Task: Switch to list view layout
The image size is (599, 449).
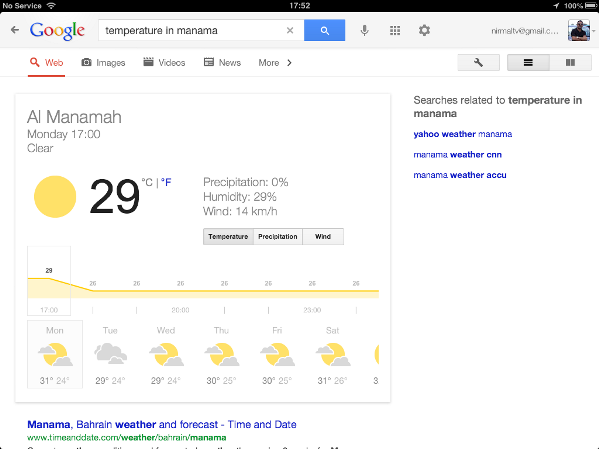Action: [528, 62]
